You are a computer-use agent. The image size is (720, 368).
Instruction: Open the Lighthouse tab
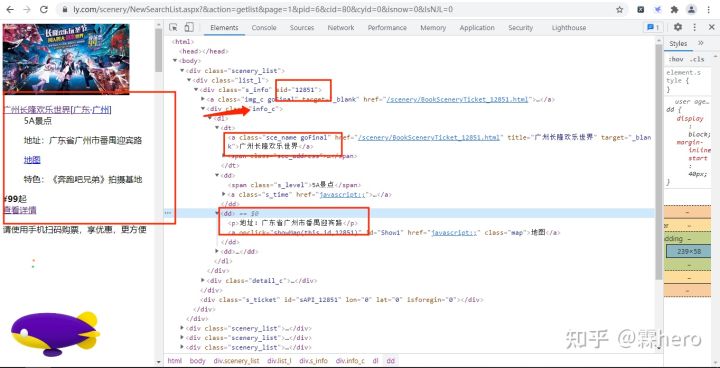568,28
